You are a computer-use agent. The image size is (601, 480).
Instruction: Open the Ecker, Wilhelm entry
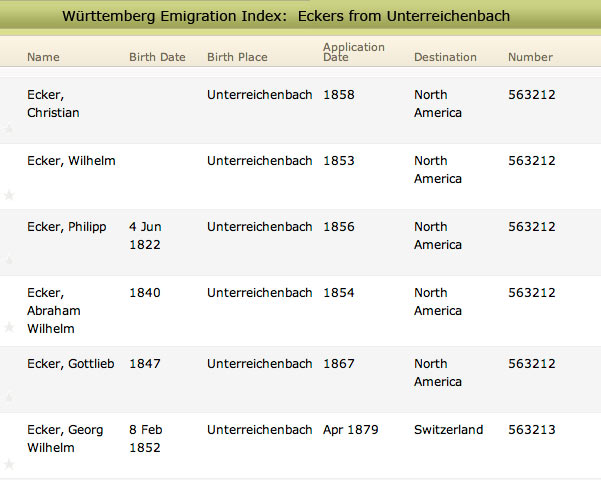[71, 161]
